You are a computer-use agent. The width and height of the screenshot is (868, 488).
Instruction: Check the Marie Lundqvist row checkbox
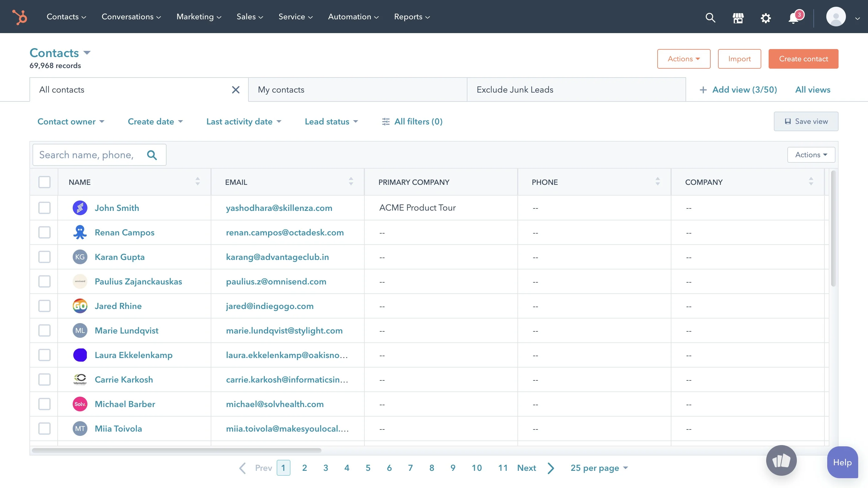click(x=44, y=330)
